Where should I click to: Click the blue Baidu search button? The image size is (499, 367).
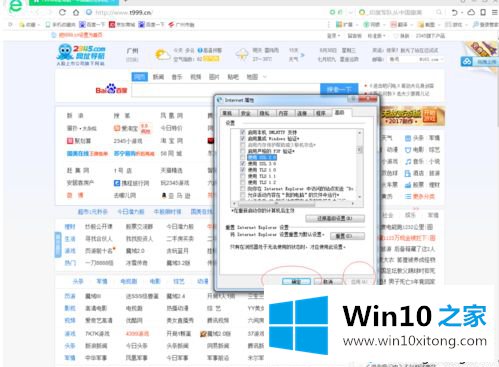point(339,89)
